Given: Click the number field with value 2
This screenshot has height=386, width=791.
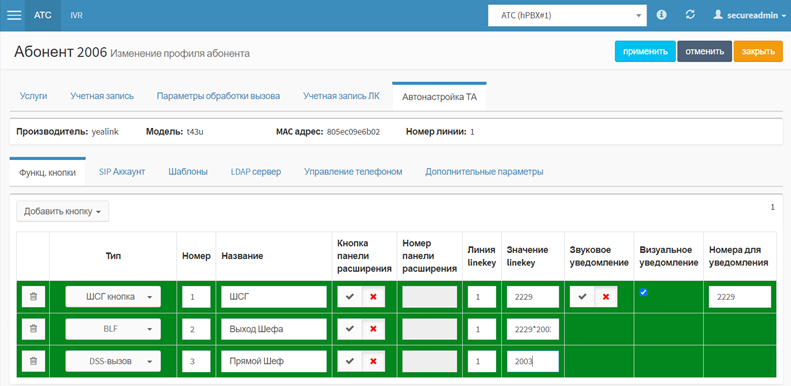Looking at the screenshot, I should click(196, 329).
